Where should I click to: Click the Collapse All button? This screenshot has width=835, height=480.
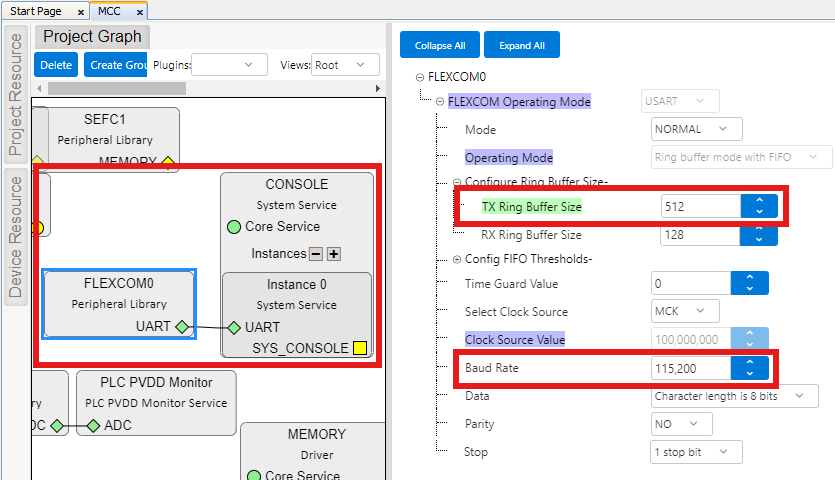coord(439,45)
